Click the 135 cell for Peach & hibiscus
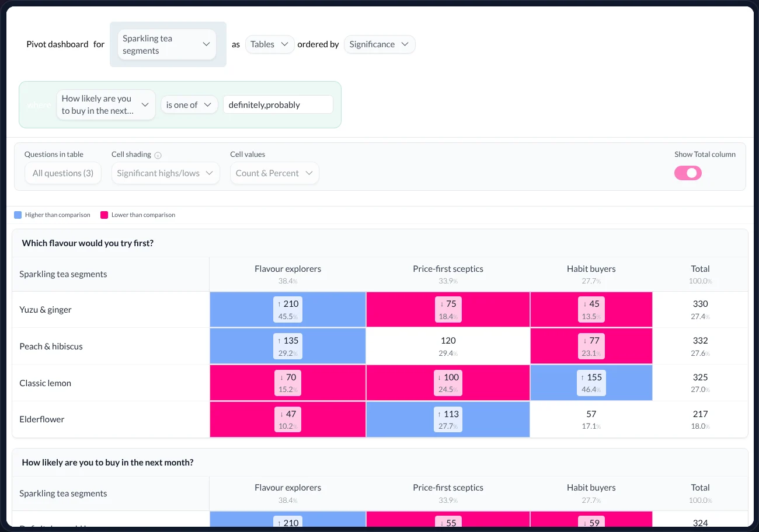 tap(288, 346)
